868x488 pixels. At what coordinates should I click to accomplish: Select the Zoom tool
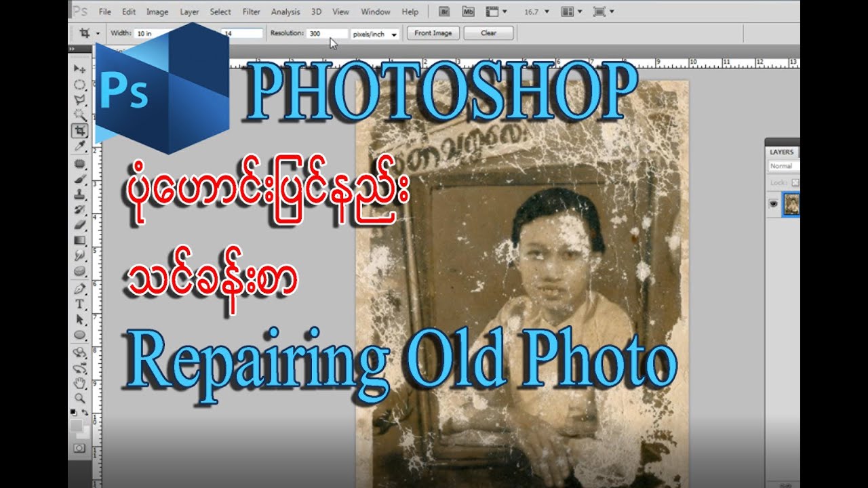(80, 398)
